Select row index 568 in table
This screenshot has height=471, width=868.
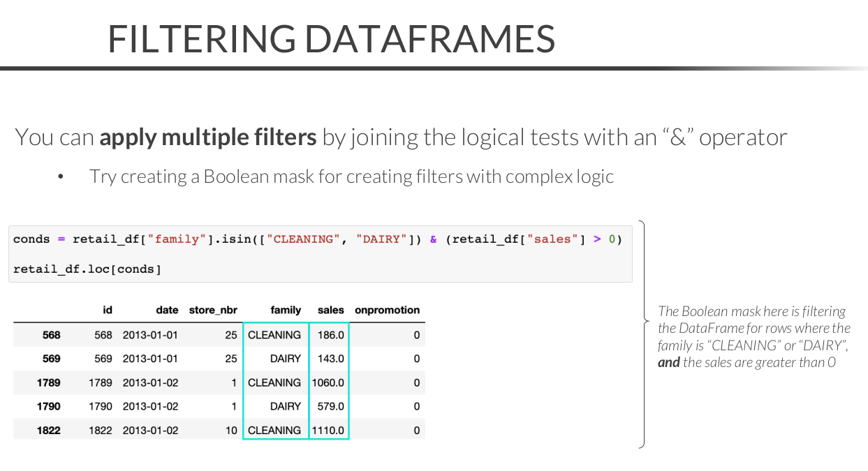[x=50, y=335]
